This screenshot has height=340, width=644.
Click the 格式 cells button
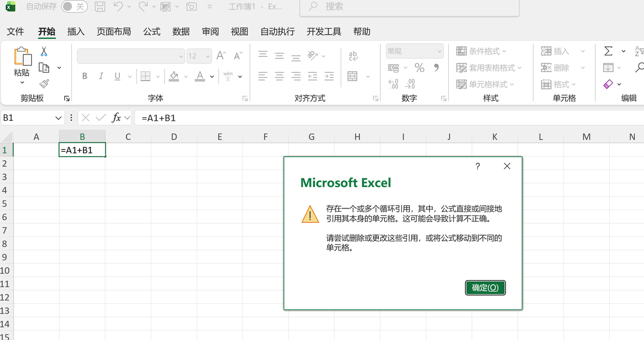click(558, 84)
